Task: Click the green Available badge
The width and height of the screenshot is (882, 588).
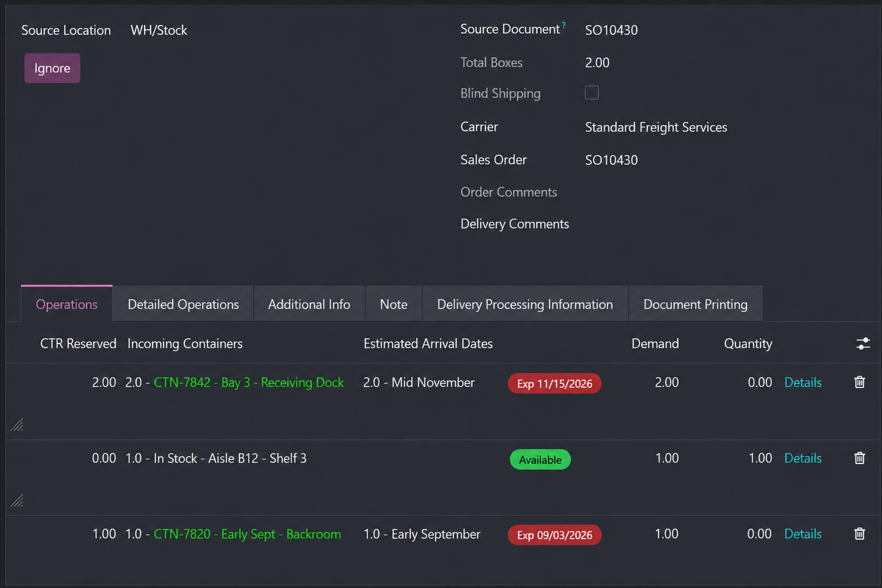Action: point(540,459)
